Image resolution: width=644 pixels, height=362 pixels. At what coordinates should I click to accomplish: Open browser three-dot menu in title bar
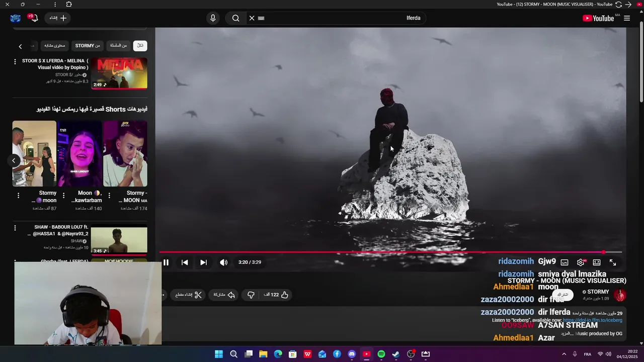coord(55,5)
